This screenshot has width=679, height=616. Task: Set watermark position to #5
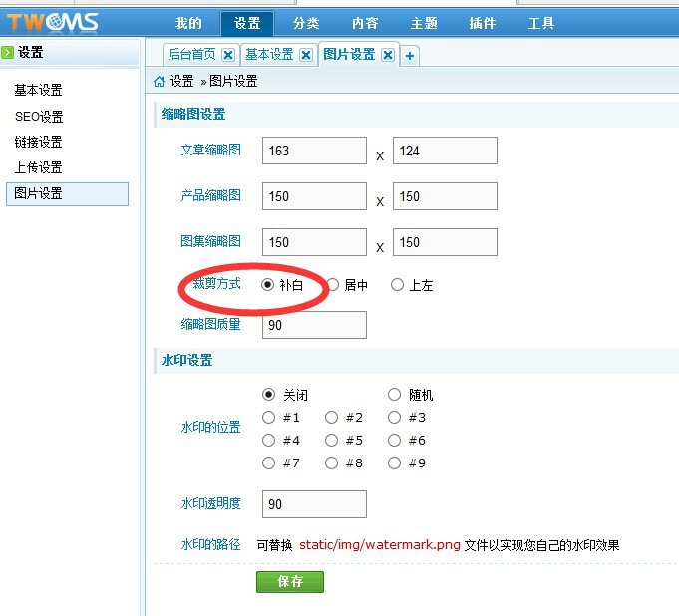(331, 441)
